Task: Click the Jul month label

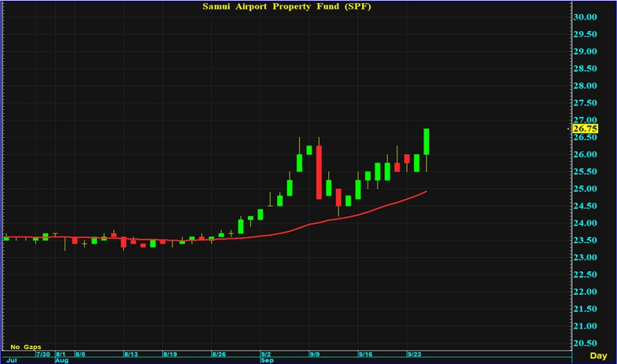Action: coord(12,360)
